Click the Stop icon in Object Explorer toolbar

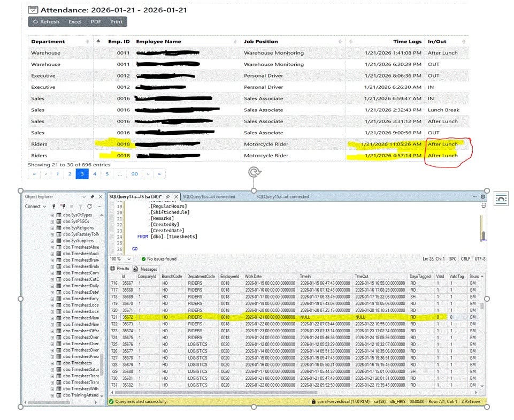(x=72, y=206)
